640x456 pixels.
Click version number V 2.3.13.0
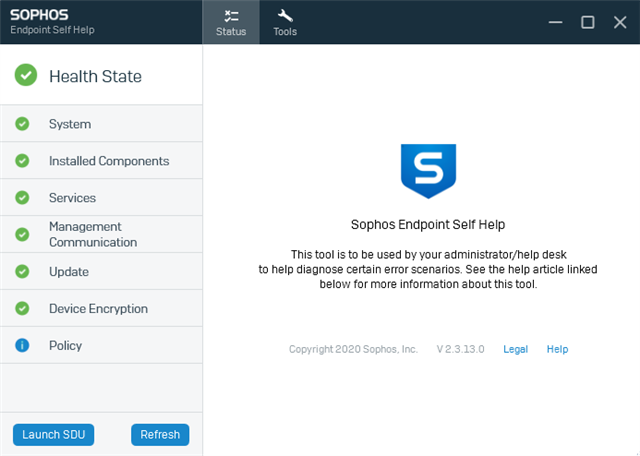point(460,349)
